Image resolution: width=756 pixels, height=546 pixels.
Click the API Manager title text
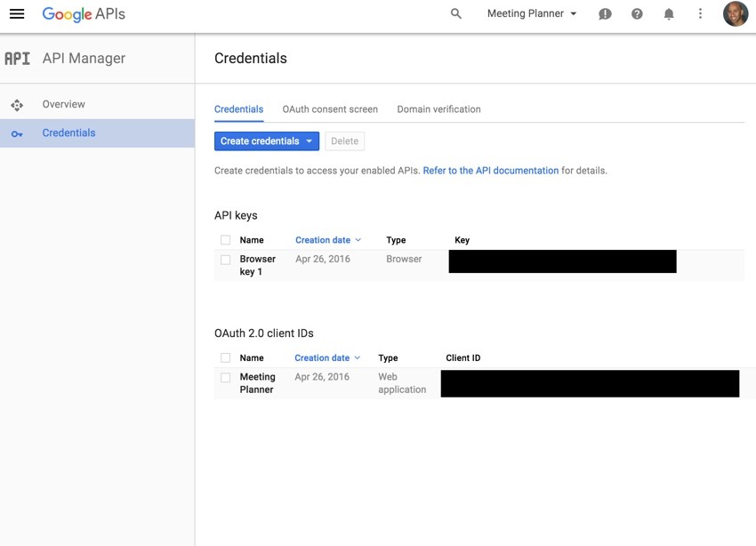[x=84, y=59]
